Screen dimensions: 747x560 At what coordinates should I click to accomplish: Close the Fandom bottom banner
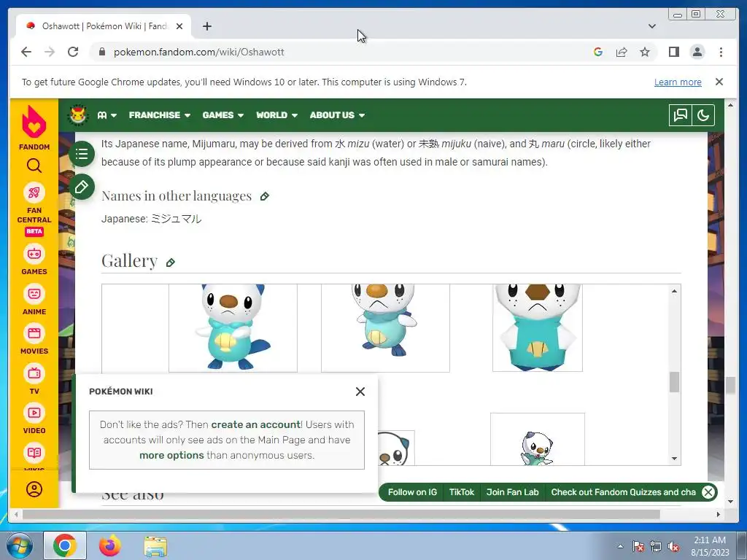pos(708,492)
